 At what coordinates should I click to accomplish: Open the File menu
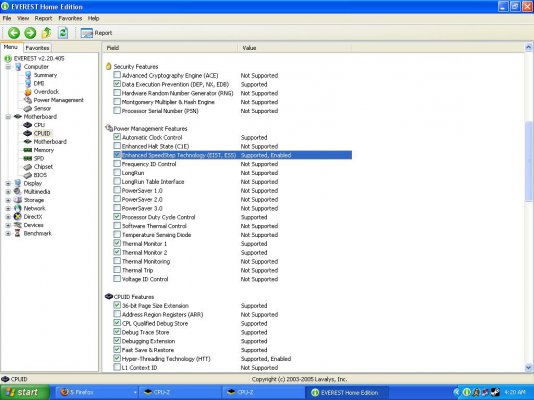(x=7, y=18)
